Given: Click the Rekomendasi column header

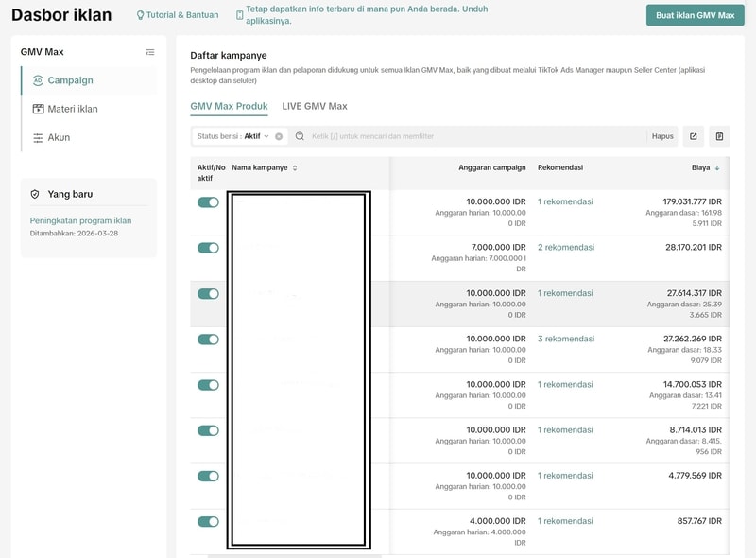Looking at the screenshot, I should [x=560, y=168].
